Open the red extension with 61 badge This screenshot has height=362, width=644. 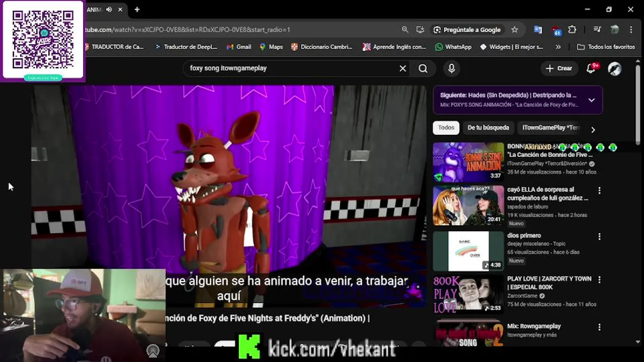[x=555, y=30]
